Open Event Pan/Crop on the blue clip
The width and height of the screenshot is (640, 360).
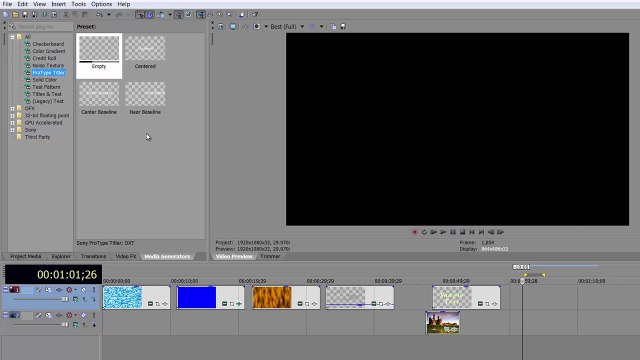(232, 304)
